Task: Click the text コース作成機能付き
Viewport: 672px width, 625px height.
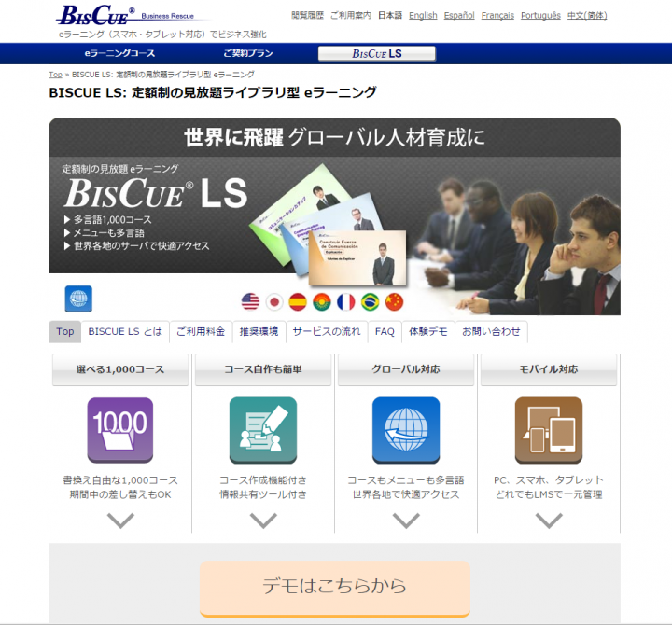Action: tap(263, 480)
